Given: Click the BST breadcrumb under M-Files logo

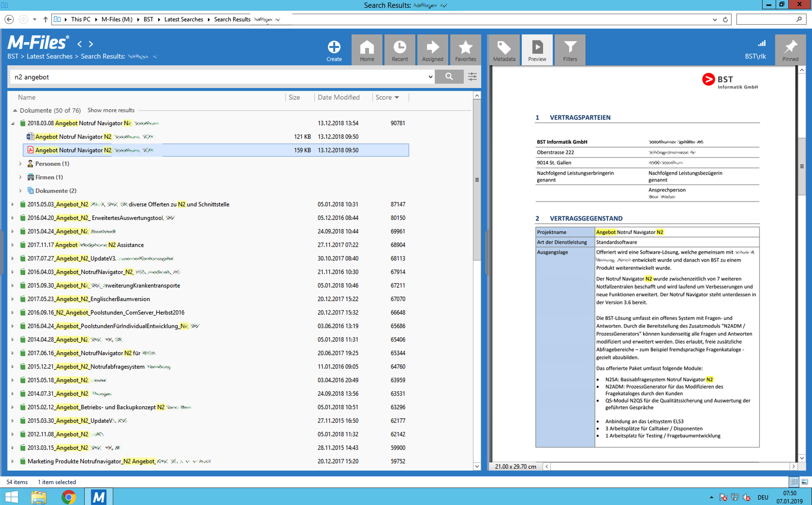Looking at the screenshot, I should (x=13, y=56).
